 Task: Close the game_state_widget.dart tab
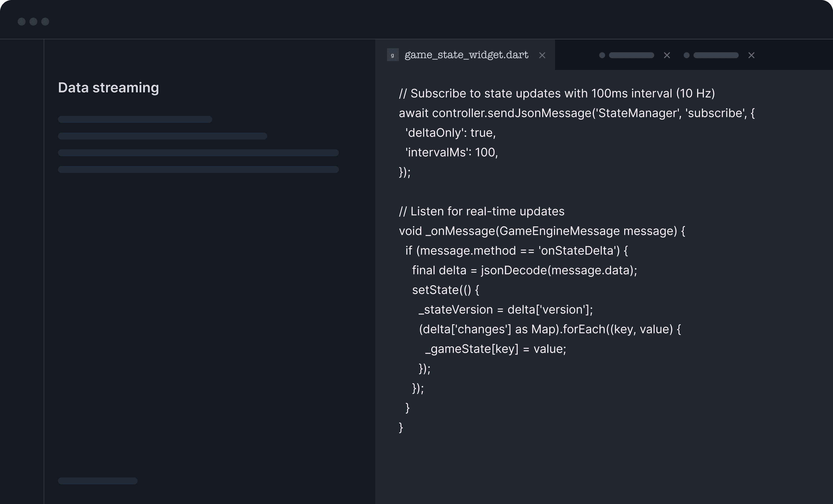[542, 55]
